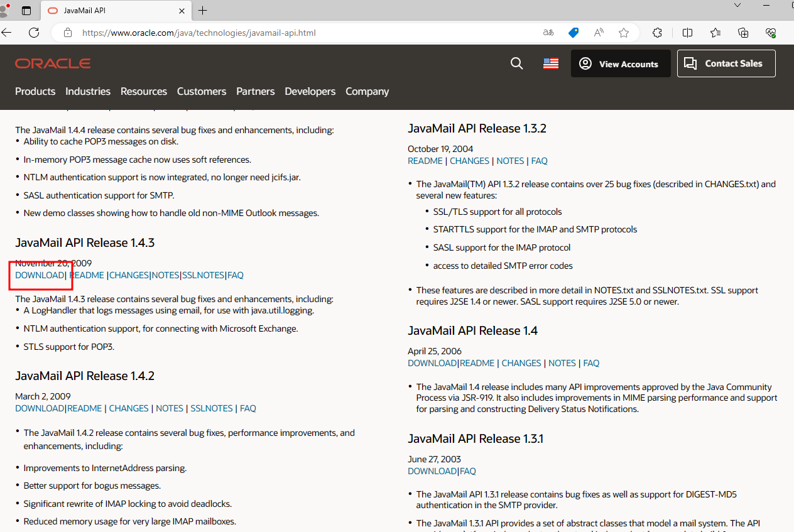
Task: Open CHANGES for Release 1.3.2
Action: point(469,161)
